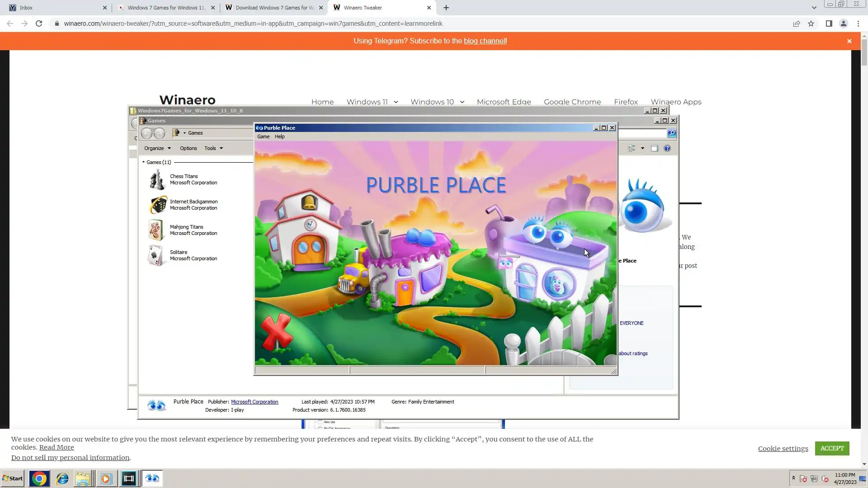Open Windows Media Player from taskbar
868x488 pixels.
106,479
